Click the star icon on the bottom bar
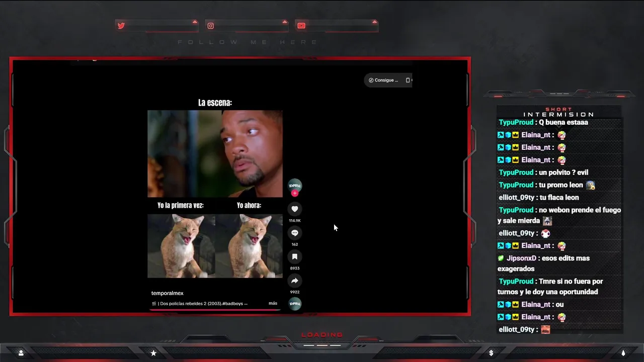Viewport: 644px width, 362px height. 153,353
